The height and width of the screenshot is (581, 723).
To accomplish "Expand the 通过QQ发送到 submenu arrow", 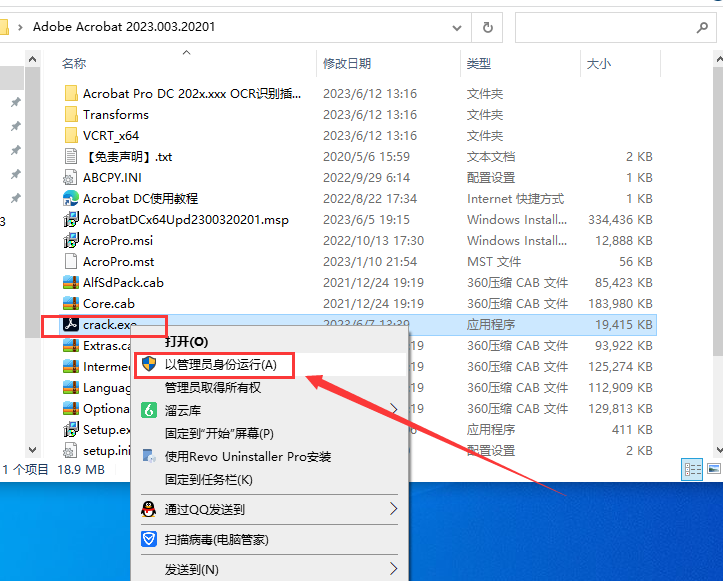I will coord(393,509).
